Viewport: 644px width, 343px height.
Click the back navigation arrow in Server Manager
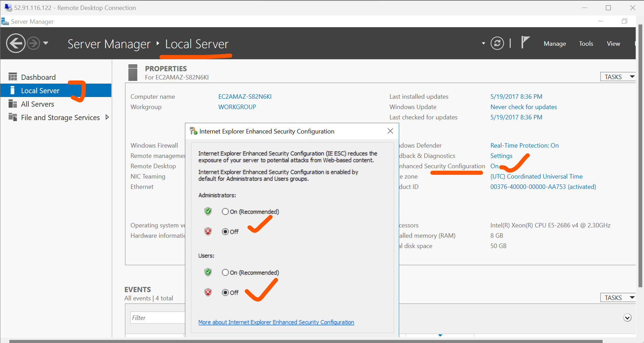click(16, 43)
